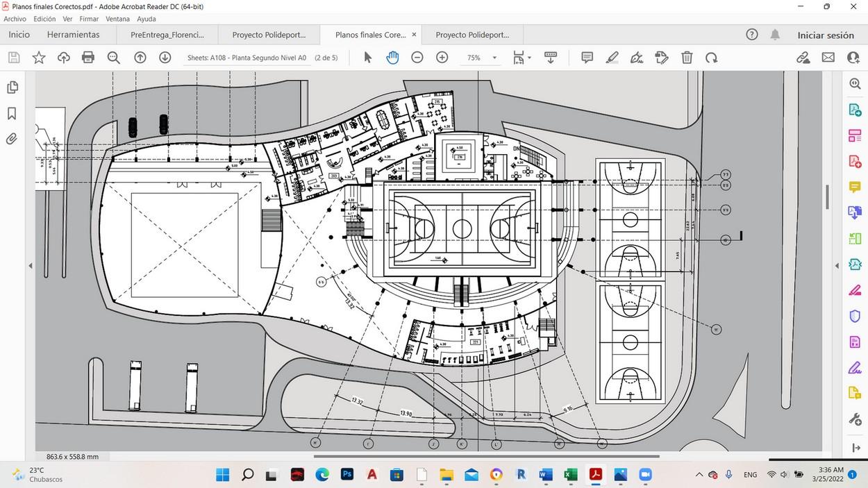Print the document with printer icon
Screen dimensions: 868x488
coord(88,58)
